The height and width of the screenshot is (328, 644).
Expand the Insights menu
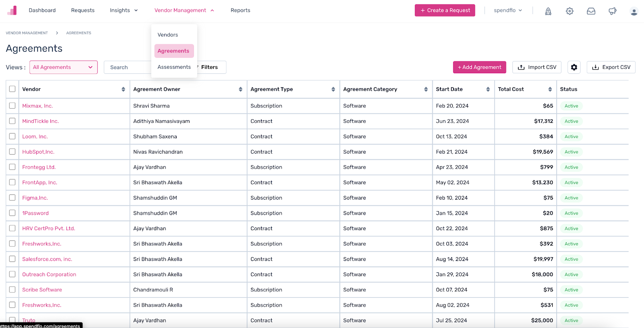[124, 10]
